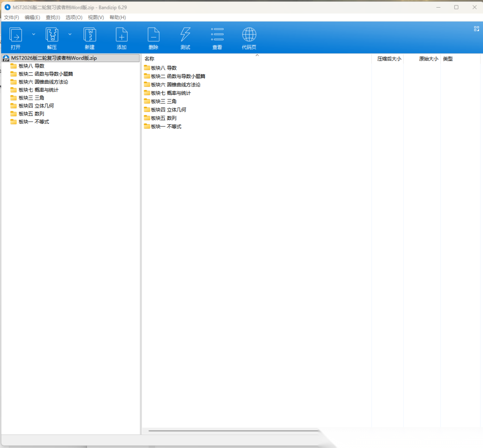The width and height of the screenshot is (483, 448).
Task: Open the File (文件) menu
Action: (12, 17)
